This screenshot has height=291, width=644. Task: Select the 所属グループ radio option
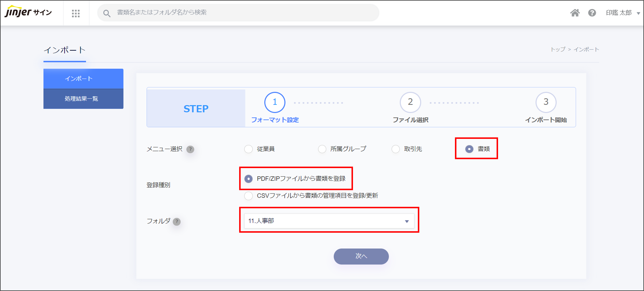pyautogui.click(x=322, y=149)
